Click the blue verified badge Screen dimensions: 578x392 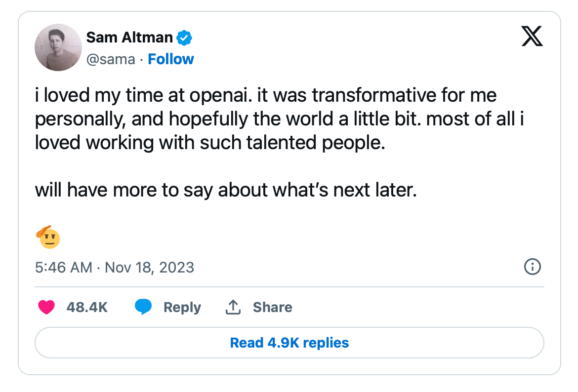click(x=184, y=37)
